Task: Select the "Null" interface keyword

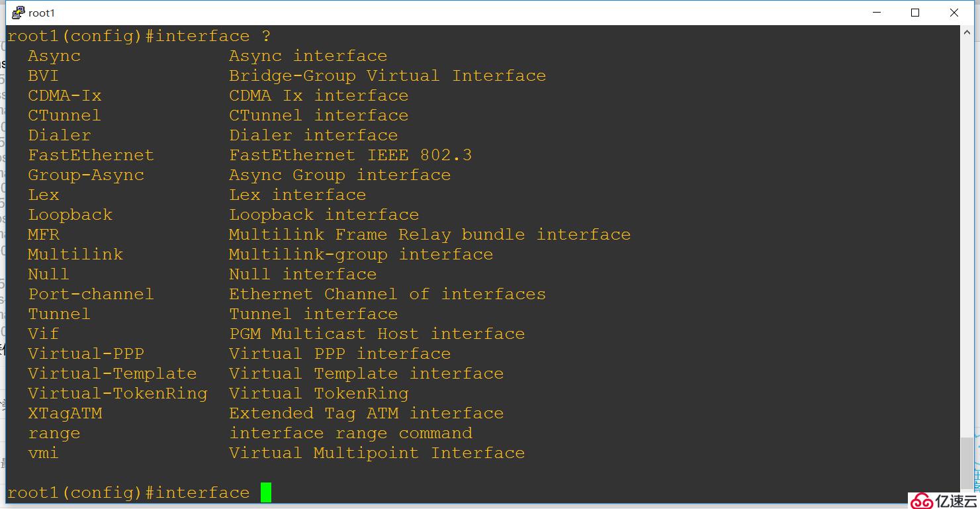Action: [48, 275]
